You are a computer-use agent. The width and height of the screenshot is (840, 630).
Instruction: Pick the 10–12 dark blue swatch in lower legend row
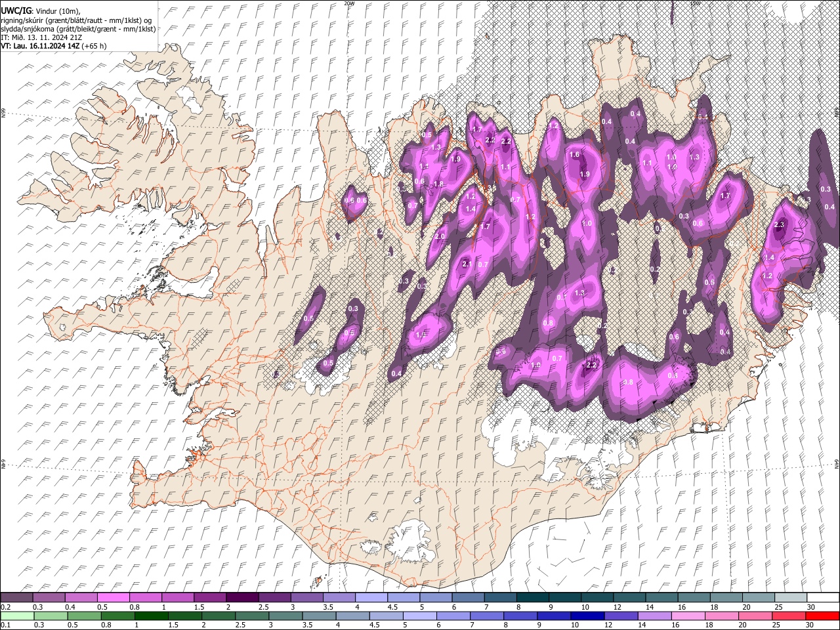tap(587, 616)
